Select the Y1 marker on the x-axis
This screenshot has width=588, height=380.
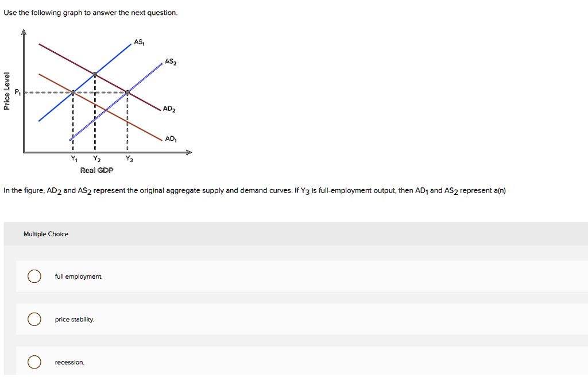coord(73,158)
